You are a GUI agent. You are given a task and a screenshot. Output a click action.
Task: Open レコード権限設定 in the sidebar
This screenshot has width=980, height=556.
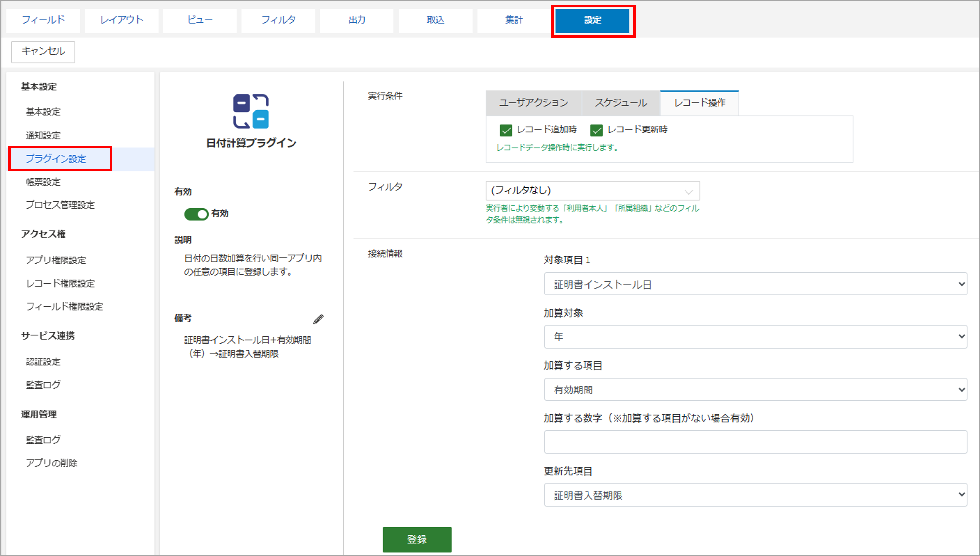pyautogui.click(x=60, y=283)
